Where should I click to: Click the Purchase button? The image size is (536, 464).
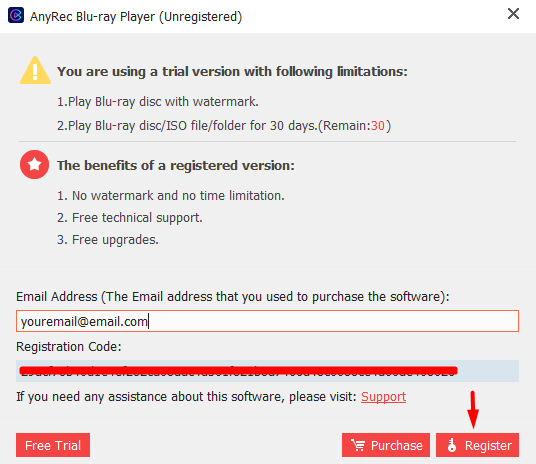(386, 445)
